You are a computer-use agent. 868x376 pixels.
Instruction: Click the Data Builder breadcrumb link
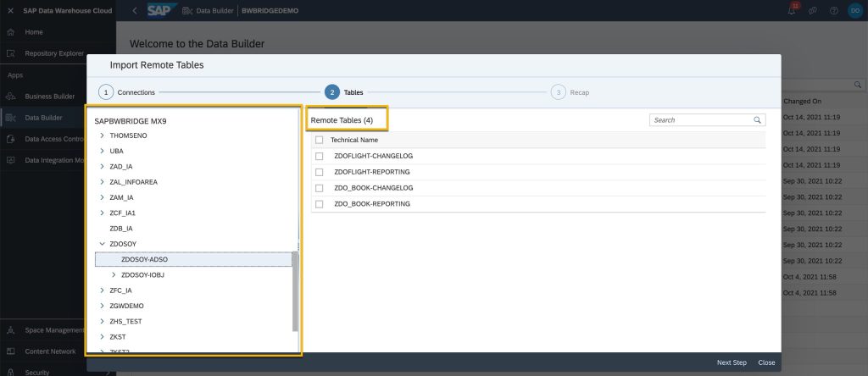pos(214,10)
